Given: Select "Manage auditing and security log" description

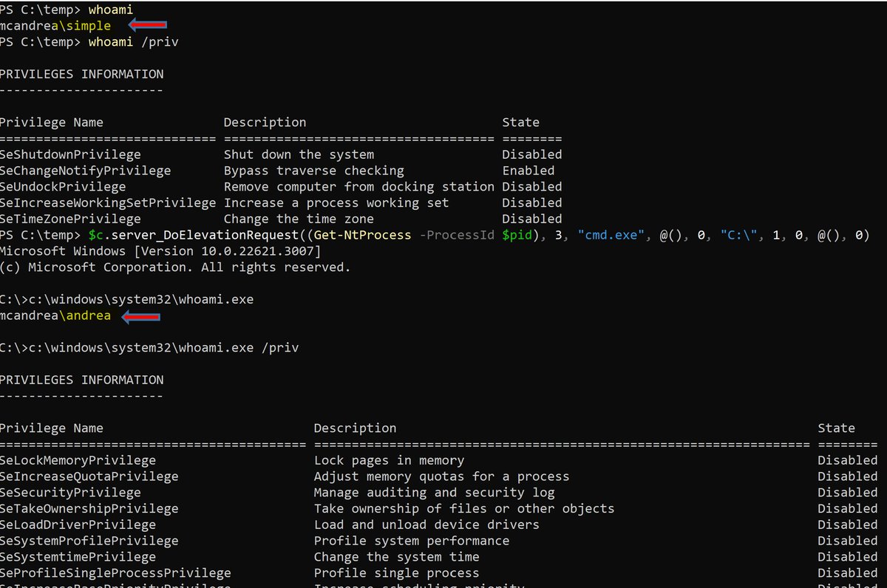Looking at the screenshot, I should click(434, 493).
